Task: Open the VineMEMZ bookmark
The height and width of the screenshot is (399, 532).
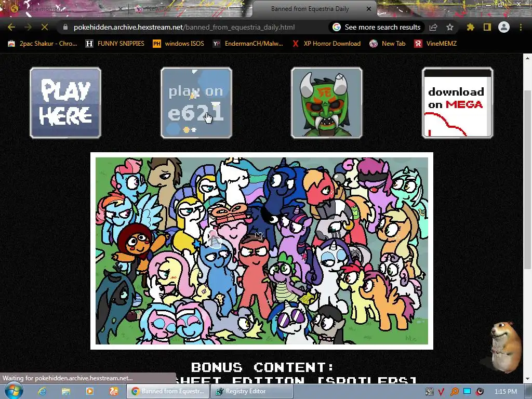Action: (x=435, y=44)
